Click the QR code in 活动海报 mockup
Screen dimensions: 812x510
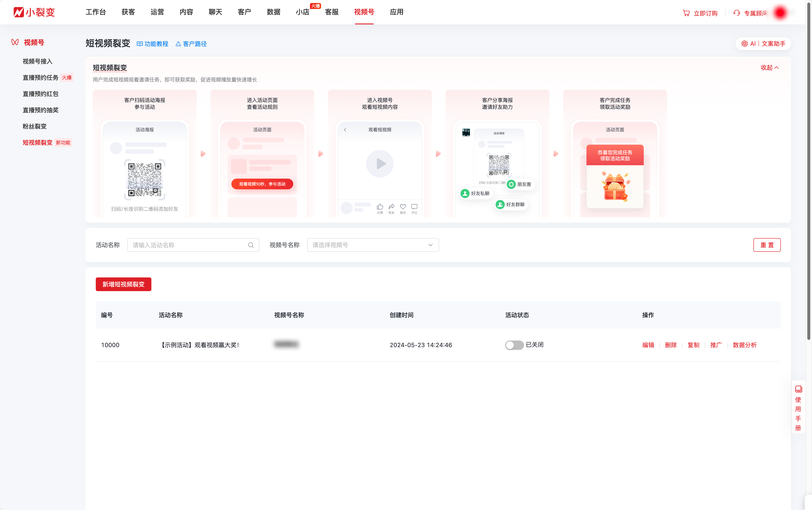(145, 180)
